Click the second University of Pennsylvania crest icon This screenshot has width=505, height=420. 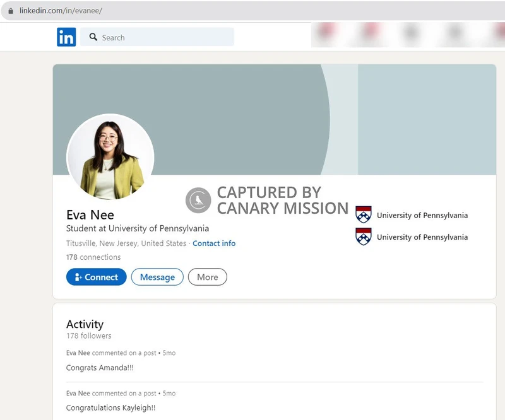[x=364, y=236]
